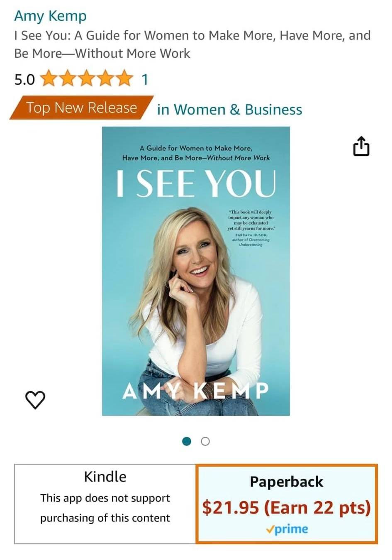
Task: Click the Top New Release badge
Action: click(81, 108)
